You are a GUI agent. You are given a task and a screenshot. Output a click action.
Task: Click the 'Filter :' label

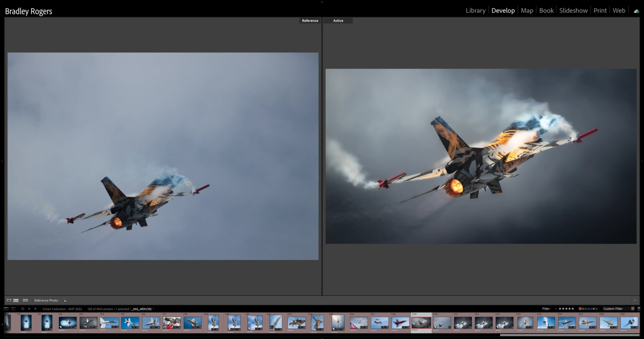coord(546,309)
